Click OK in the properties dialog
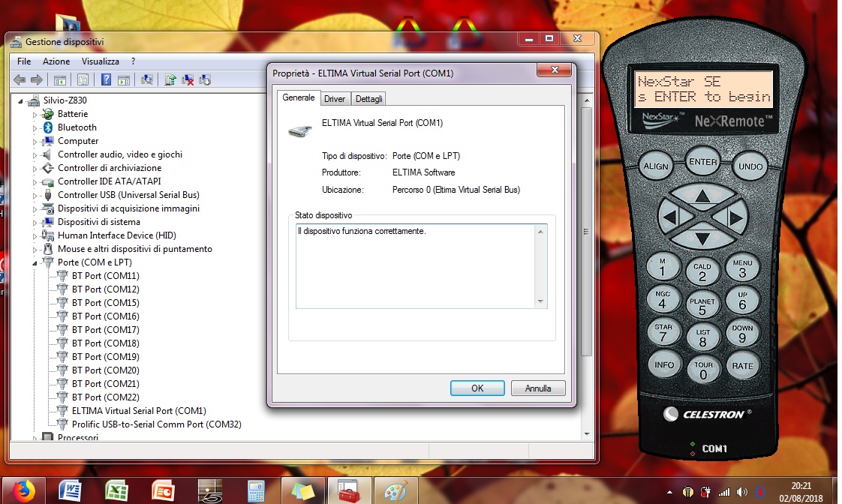Image resolution: width=842 pixels, height=504 pixels. click(477, 388)
